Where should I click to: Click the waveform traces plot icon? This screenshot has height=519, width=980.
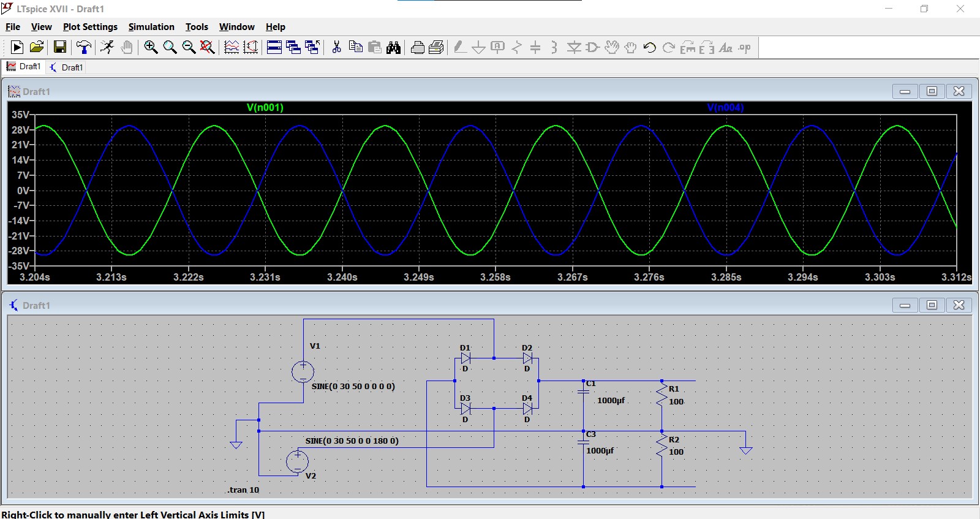(x=232, y=47)
